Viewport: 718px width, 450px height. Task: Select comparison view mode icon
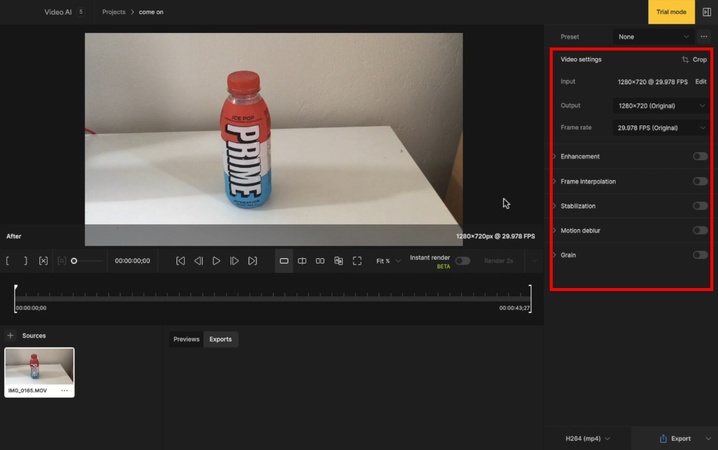(x=338, y=261)
